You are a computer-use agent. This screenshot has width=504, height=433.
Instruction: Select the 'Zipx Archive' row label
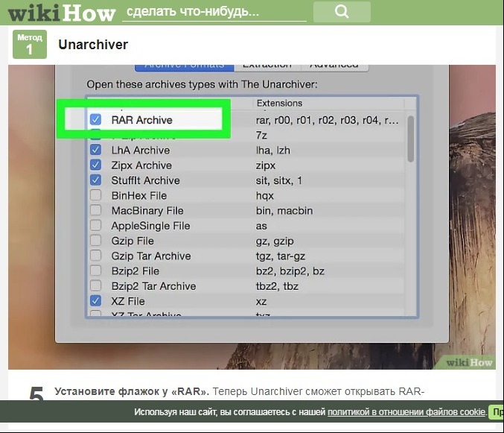141,165
